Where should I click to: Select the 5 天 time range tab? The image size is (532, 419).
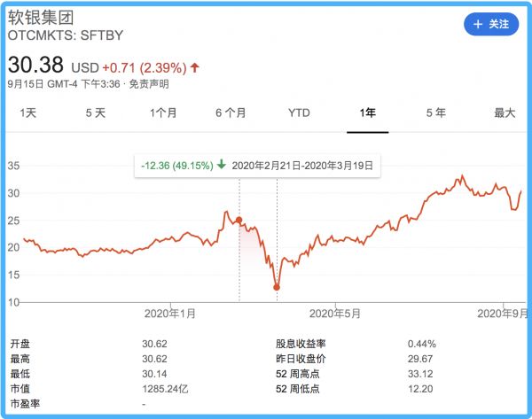coord(96,113)
